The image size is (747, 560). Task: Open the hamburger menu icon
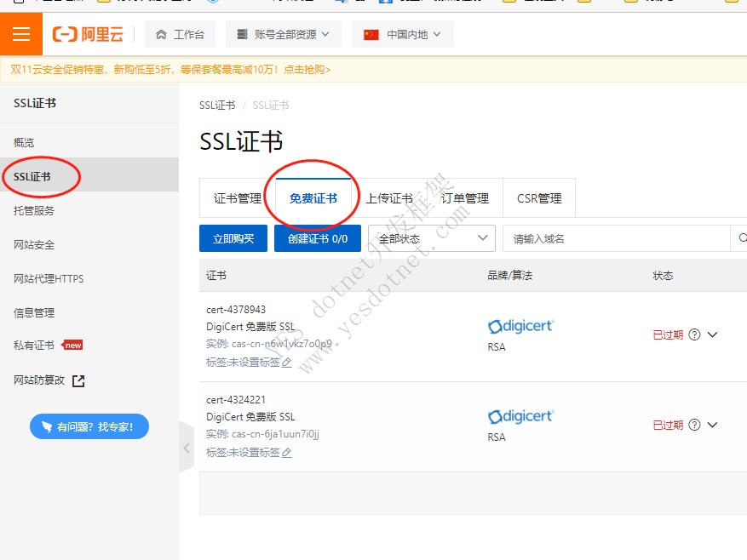(x=21, y=34)
